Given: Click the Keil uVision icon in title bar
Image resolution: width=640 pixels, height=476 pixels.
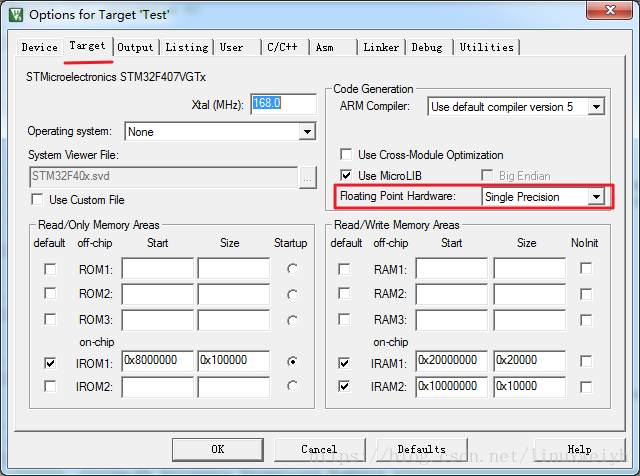Looking at the screenshot, I should click(x=16, y=15).
